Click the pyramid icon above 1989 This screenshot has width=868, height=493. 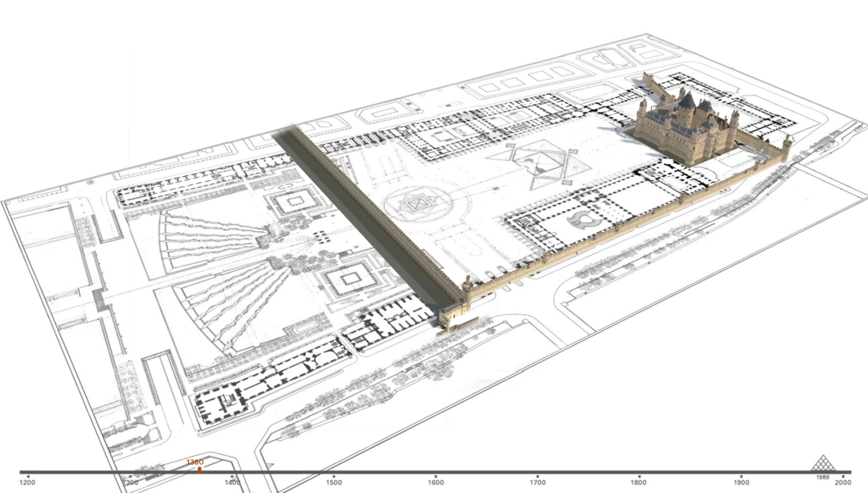click(821, 463)
